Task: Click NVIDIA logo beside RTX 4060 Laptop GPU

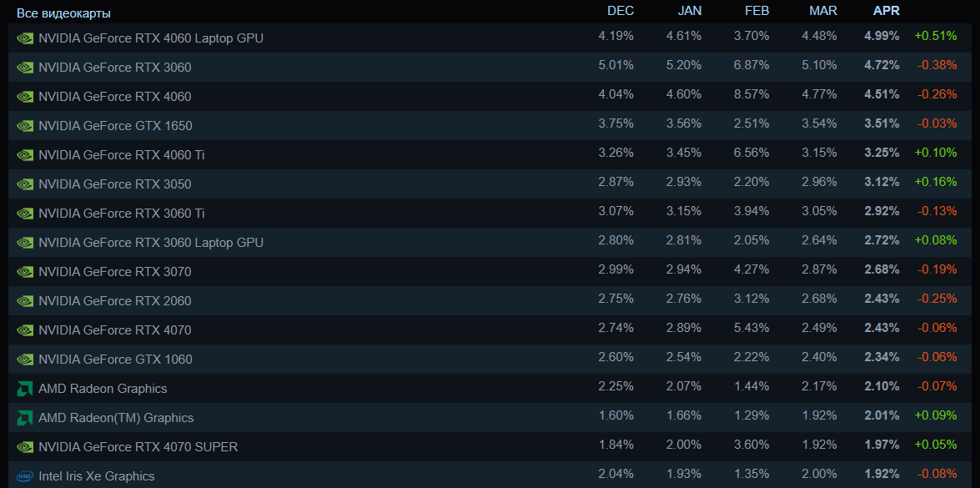Action: (25, 38)
